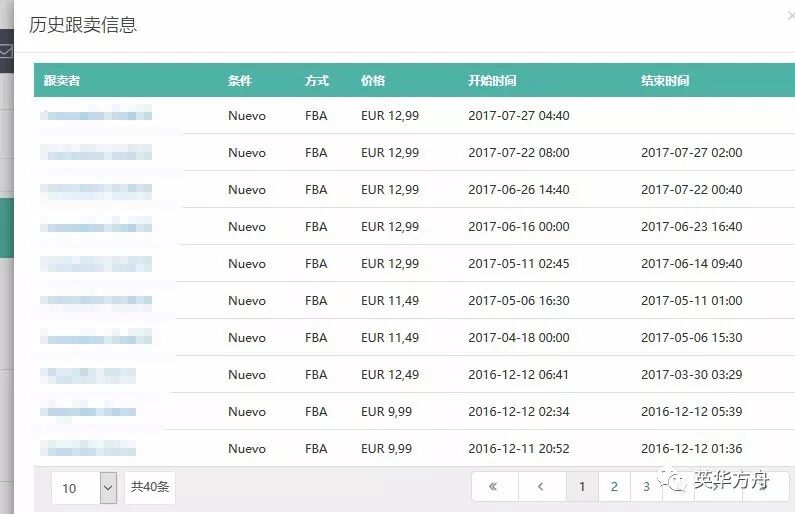Open blurred seller link starting 2016-12-12 06:41
The image size is (795, 514).
point(88,375)
